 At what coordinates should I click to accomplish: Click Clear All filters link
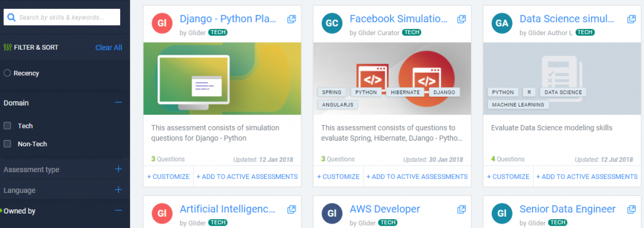coord(109,48)
